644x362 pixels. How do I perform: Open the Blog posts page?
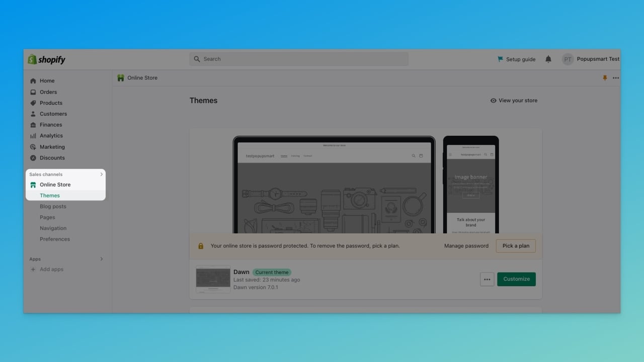[x=53, y=206]
